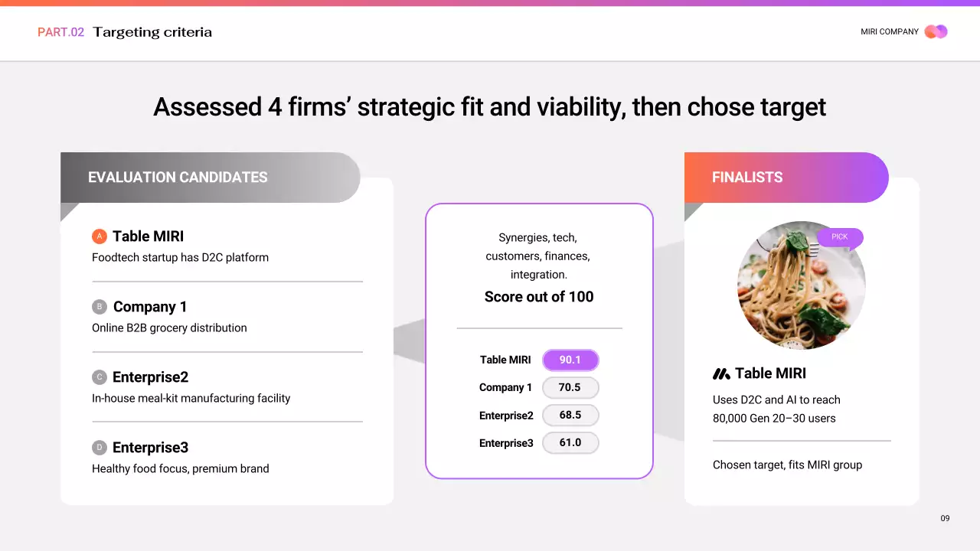Click the gray C badge beside Enterprise2
Screen dimensions: 980x551
coord(100,377)
